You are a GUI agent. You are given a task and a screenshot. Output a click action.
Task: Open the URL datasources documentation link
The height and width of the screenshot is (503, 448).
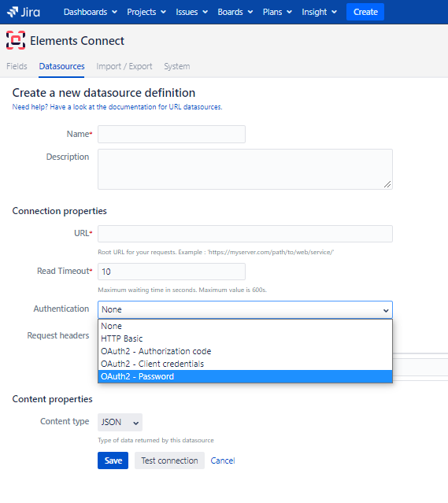tap(117, 107)
